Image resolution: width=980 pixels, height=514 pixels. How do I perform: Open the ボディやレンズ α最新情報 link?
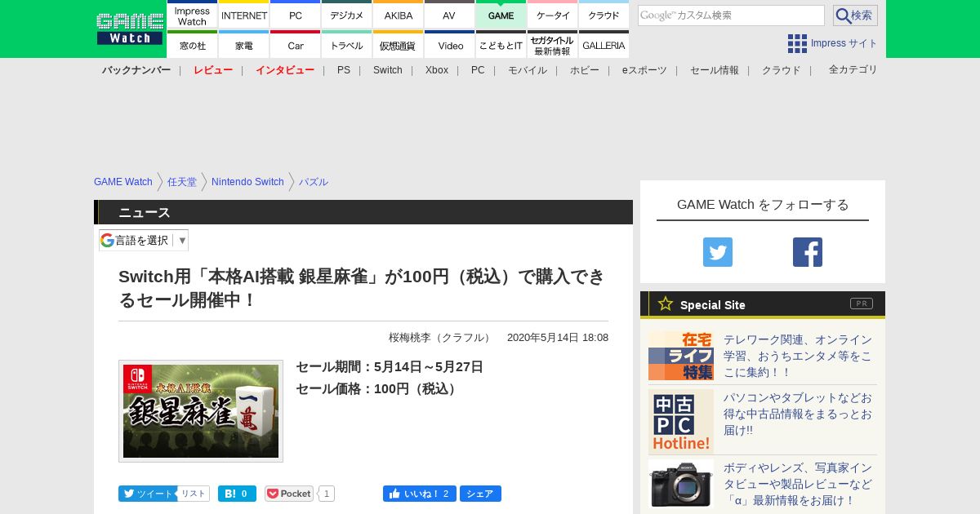pyautogui.click(x=798, y=484)
